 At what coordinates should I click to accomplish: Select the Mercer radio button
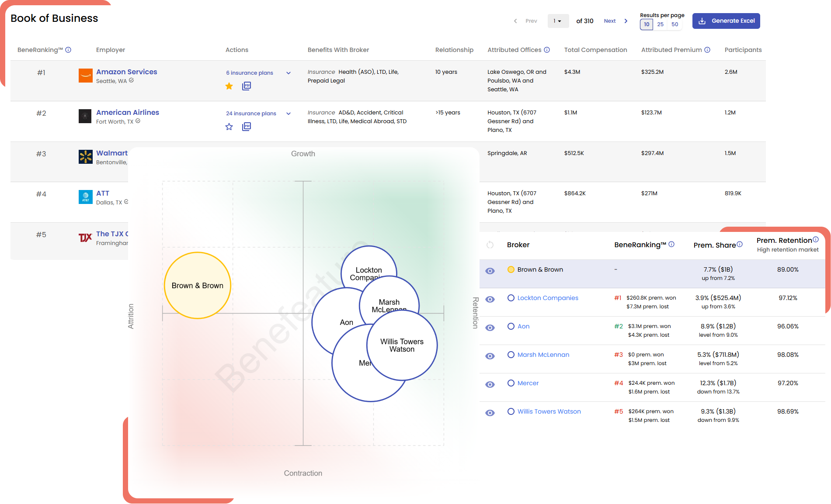coord(511,383)
